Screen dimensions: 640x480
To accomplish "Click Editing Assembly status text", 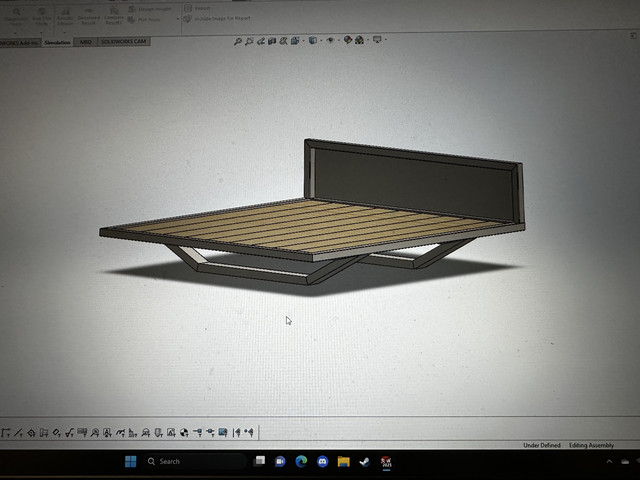I will click(591, 445).
